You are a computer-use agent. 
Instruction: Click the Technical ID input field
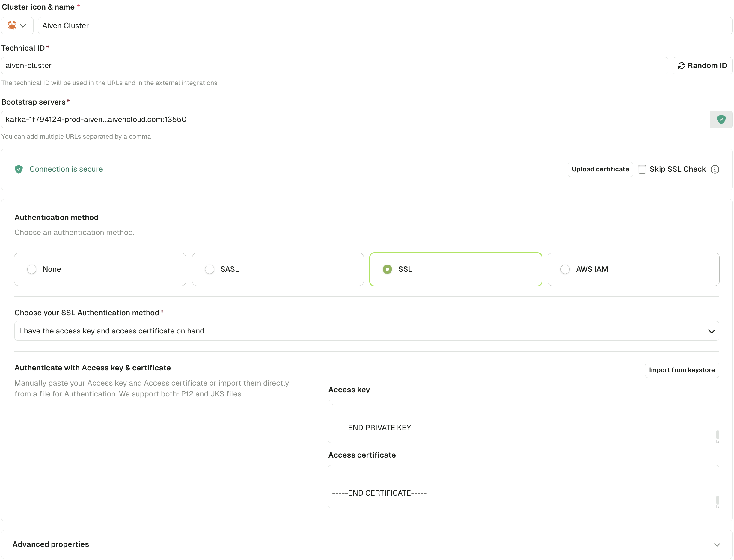pos(334,66)
